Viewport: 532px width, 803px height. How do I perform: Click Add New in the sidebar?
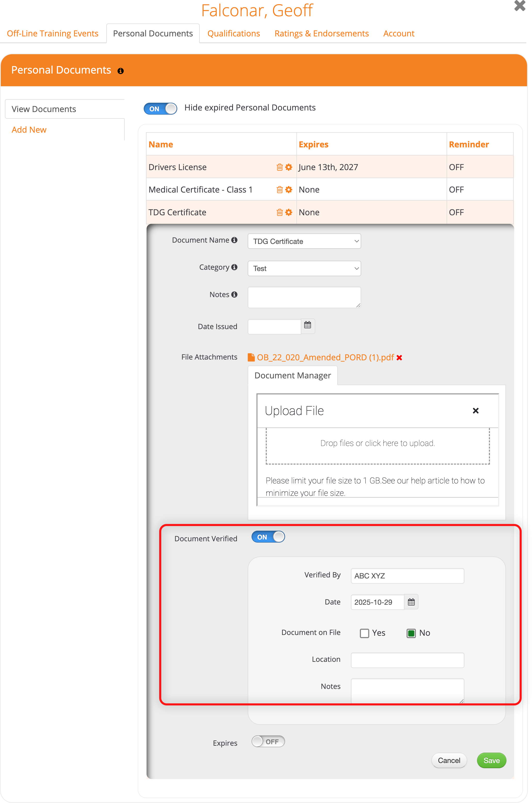click(x=29, y=130)
